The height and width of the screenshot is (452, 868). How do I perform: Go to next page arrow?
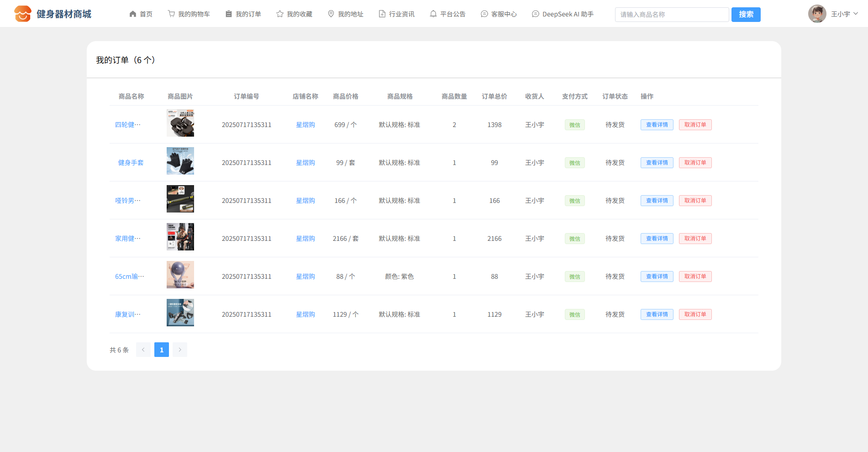click(x=180, y=350)
